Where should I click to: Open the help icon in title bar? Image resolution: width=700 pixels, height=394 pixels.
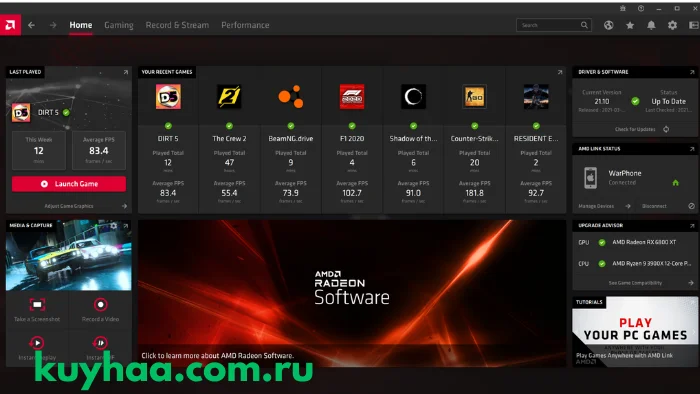click(x=641, y=8)
